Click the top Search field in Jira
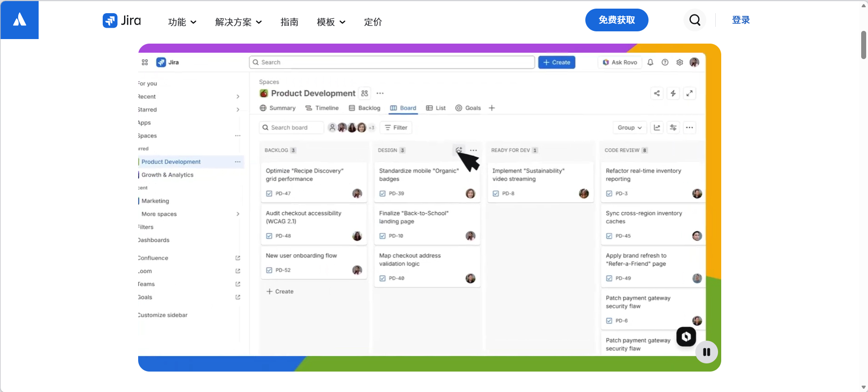 click(392, 62)
